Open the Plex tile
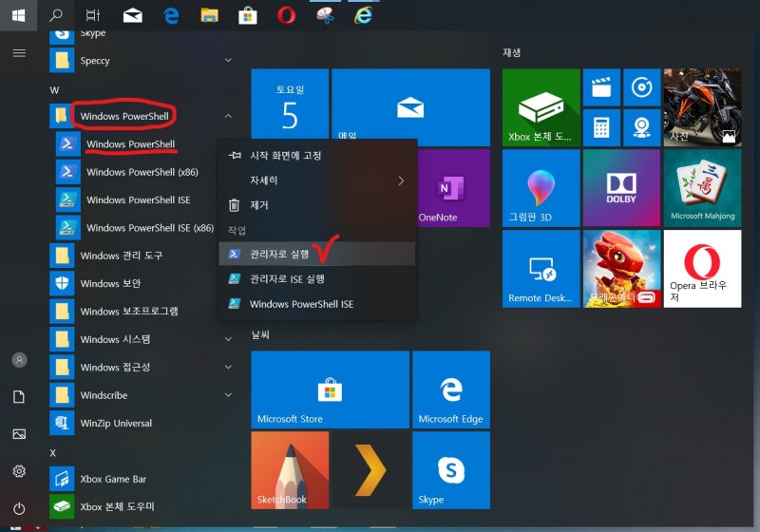 click(370, 470)
